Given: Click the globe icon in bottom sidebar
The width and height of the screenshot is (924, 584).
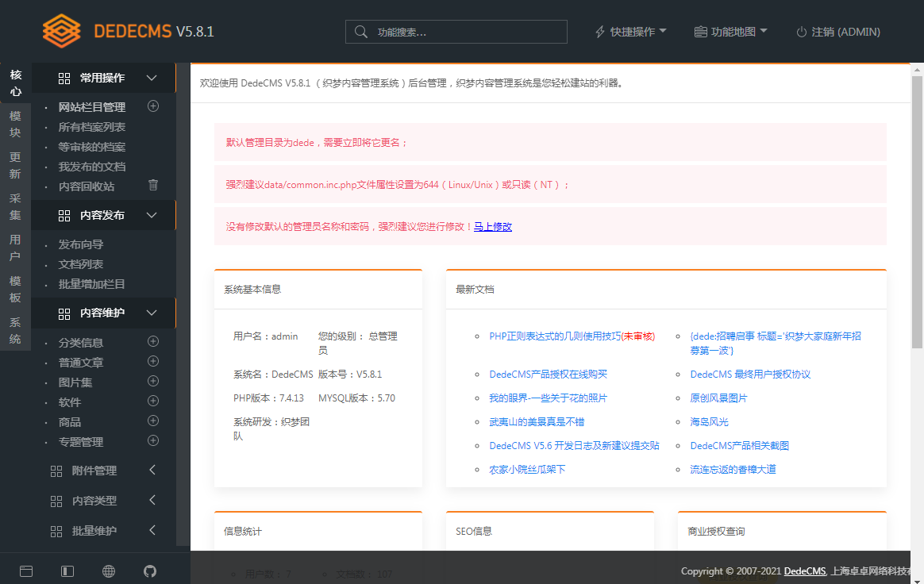Looking at the screenshot, I should click(108, 571).
